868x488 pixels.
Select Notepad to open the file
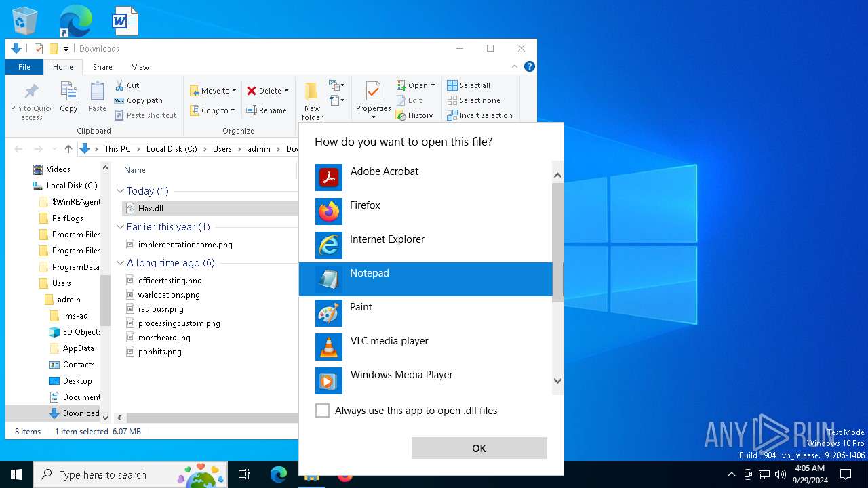coord(426,279)
